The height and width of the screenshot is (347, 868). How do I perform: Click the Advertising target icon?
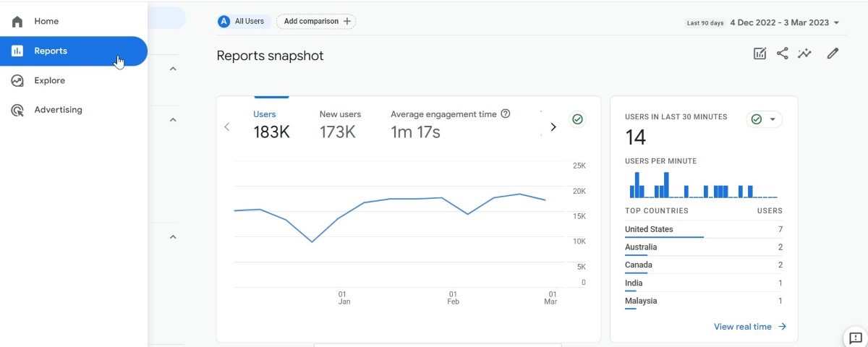tap(17, 111)
